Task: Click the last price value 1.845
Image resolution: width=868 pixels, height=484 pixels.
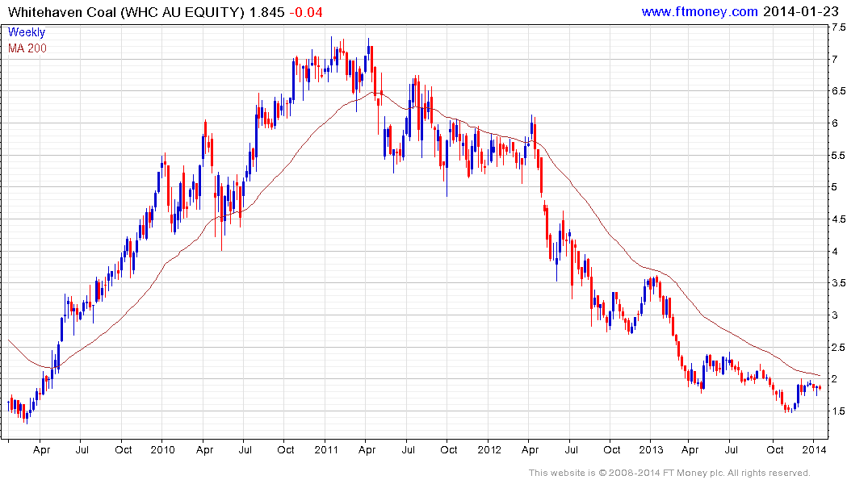Action: click(x=266, y=12)
